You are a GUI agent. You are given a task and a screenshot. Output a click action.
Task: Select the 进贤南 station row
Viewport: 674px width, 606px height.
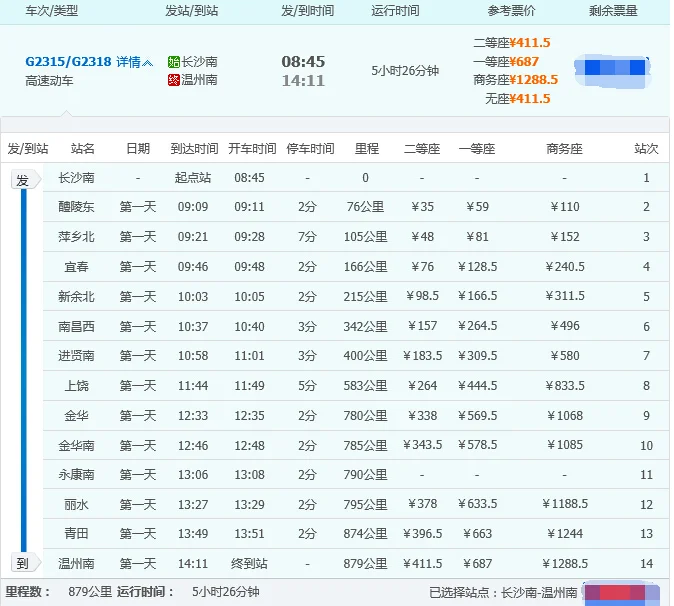click(x=356, y=356)
